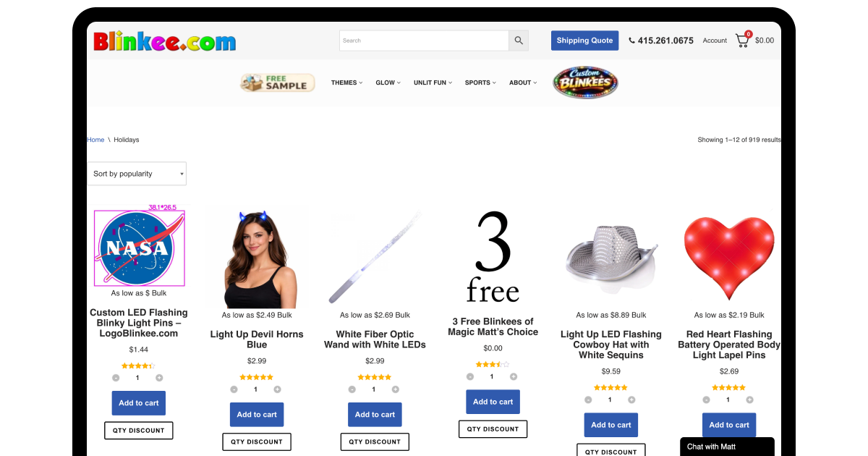This screenshot has height=456, width=868.
Task: Click the Home breadcrumb link
Action: click(x=95, y=140)
